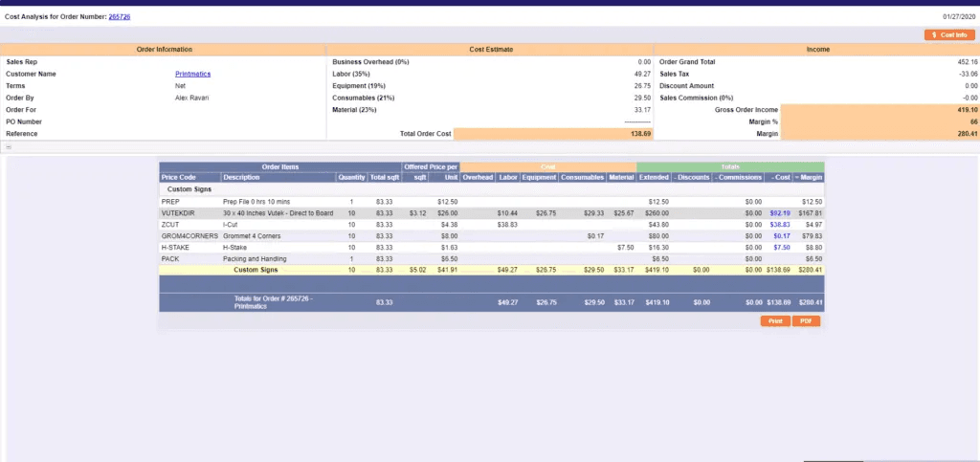Image resolution: width=980 pixels, height=462 pixels.
Task: Click the Quantity column header
Action: [352, 177]
